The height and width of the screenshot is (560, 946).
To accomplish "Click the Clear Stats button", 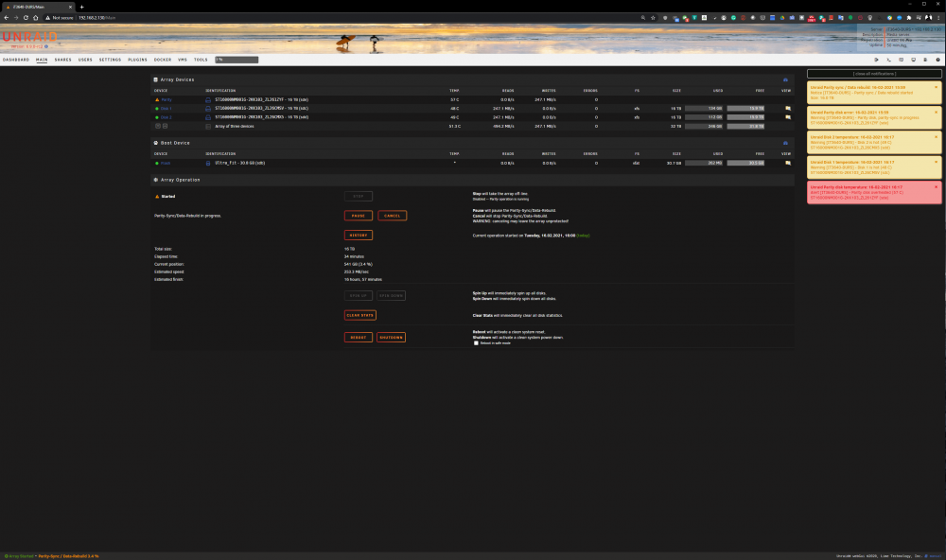I will point(360,315).
